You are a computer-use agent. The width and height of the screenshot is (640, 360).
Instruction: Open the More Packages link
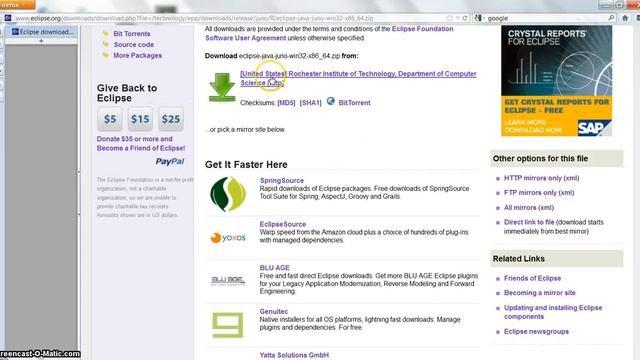pyautogui.click(x=138, y=55)
